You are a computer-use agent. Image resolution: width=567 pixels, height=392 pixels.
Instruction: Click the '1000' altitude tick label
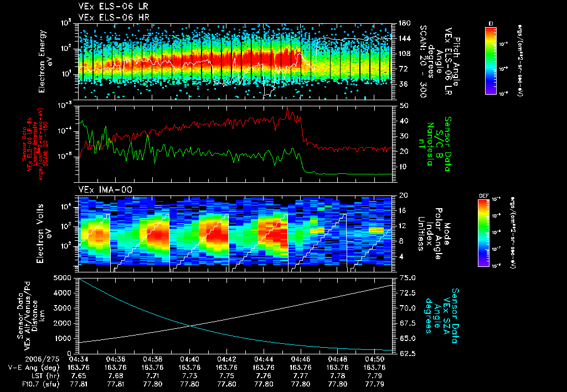(61, 338)
